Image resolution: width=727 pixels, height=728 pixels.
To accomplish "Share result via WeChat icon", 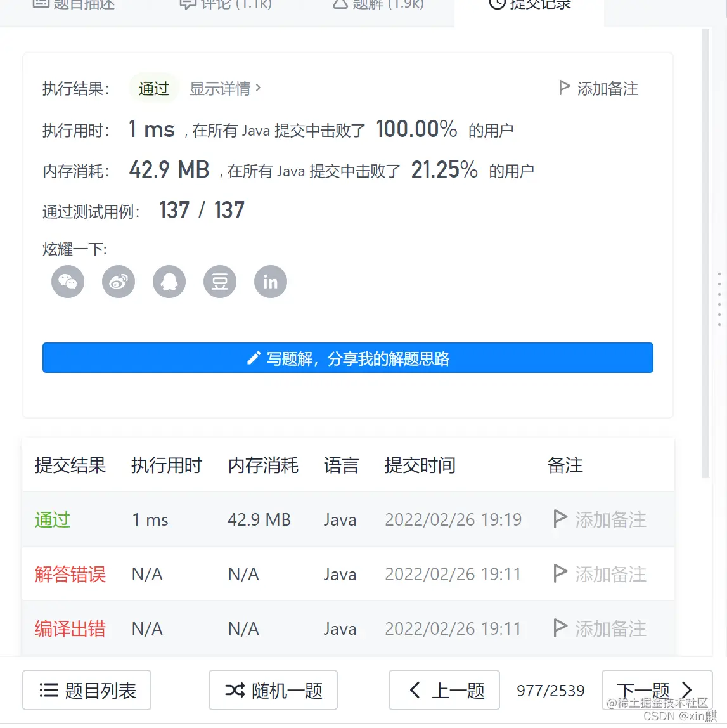I will [x=67, y=282].
